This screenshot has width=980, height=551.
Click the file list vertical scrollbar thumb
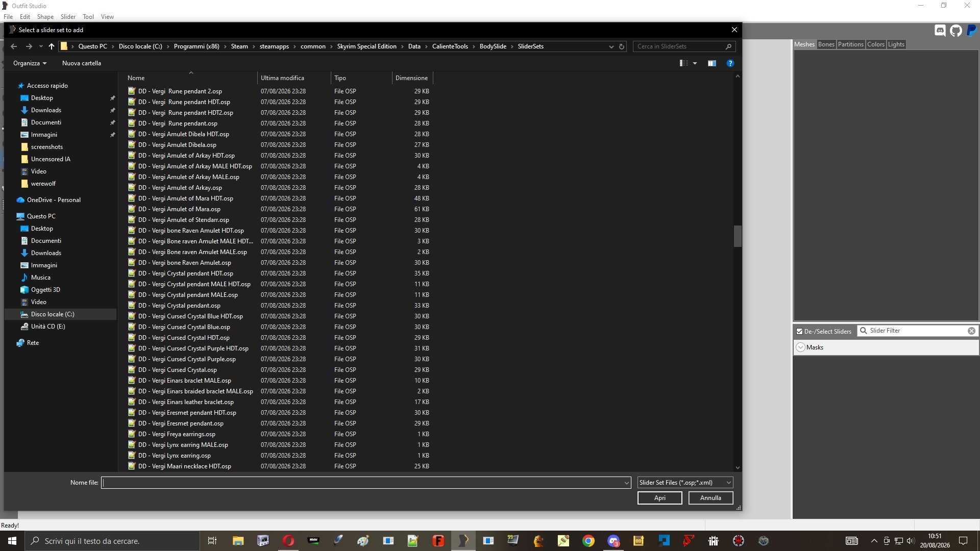[738, 236]
